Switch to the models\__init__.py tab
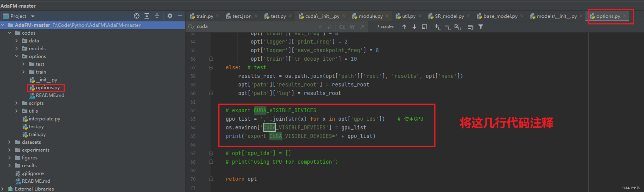 [x=554, y=16]
